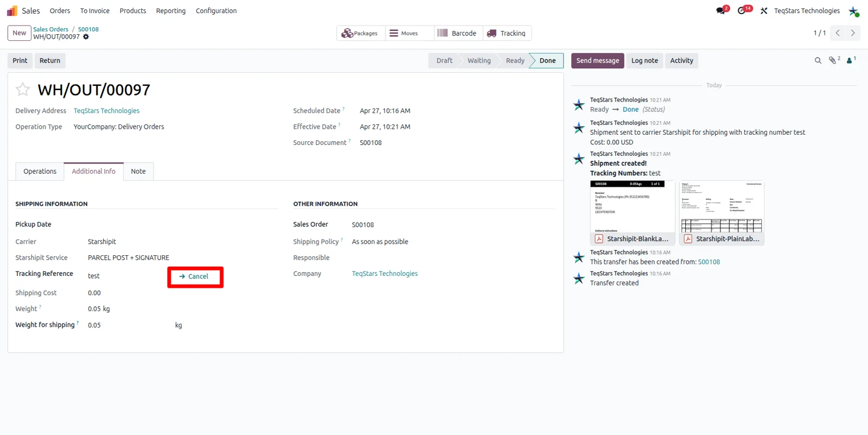Click the Print button
This screenshot has width=868, height=435.
20,61
